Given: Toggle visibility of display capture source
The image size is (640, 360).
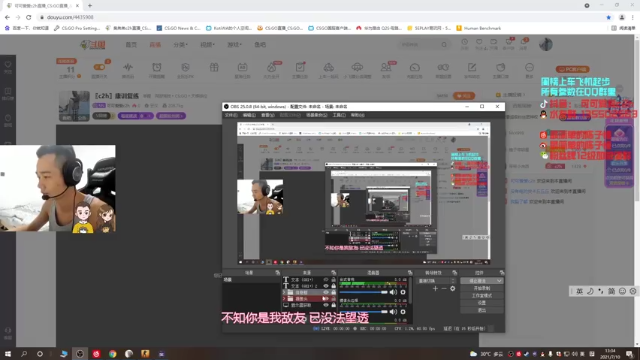Looking at the screenshot, I should pos(326,305).
